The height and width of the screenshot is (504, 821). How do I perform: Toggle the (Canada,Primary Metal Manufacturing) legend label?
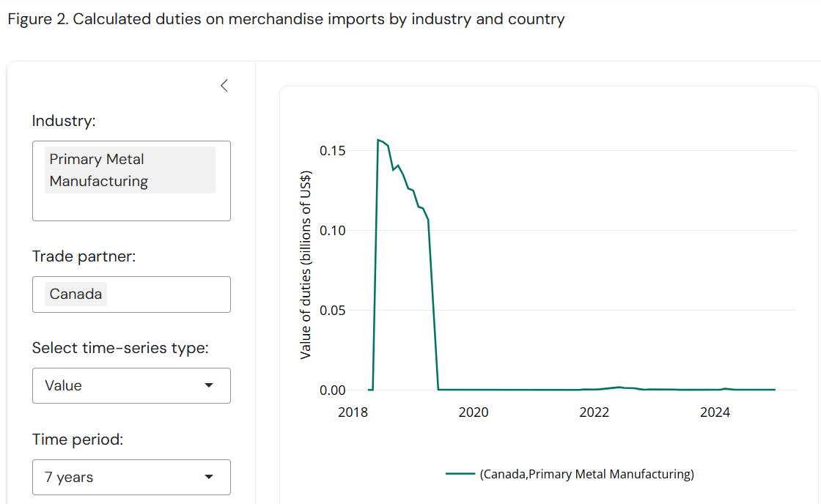tap(586, 474)
